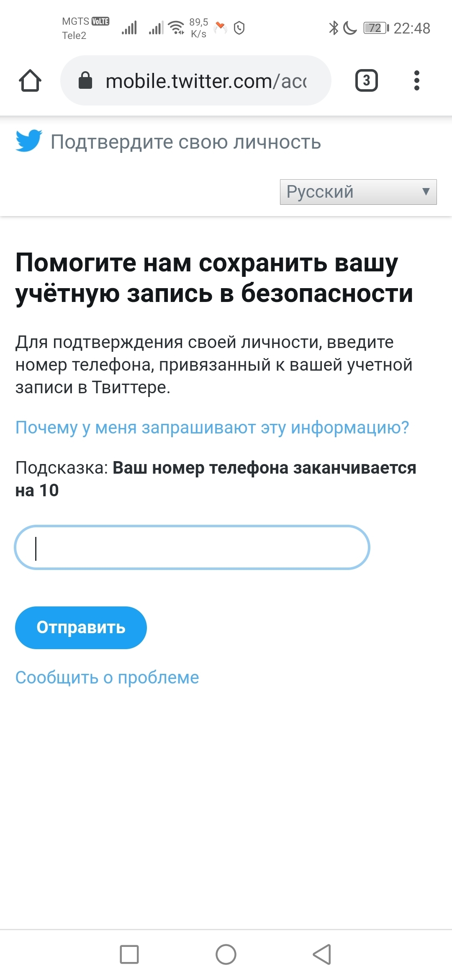452x980 pixels.
Task: Tap the Android recent apps square button
Action: (x=129, y=954)
